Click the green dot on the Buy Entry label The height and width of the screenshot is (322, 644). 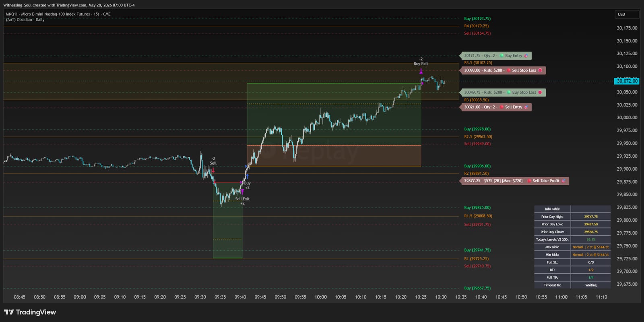[x=502, y=56]
